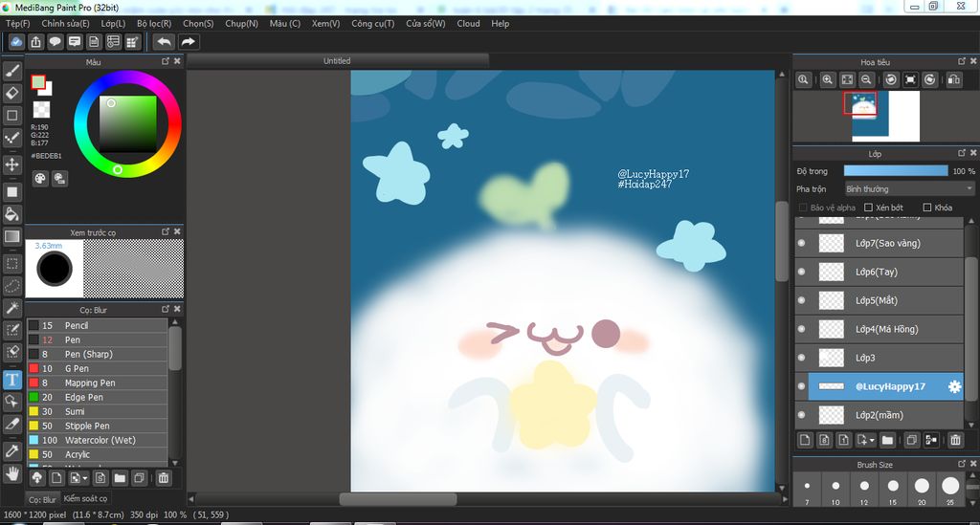Select the Untitled document tab
The width and height of the screenshot is (980, 525).
click(337, 60)
